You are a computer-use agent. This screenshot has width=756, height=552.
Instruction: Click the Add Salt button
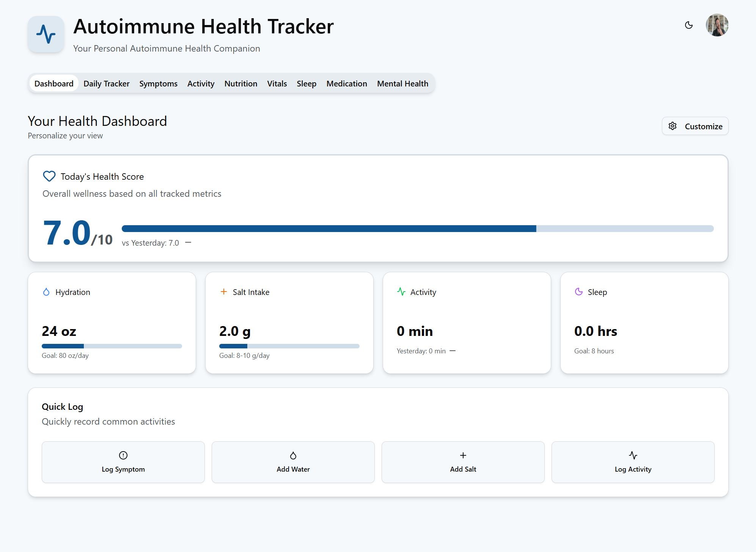[463, 462]
